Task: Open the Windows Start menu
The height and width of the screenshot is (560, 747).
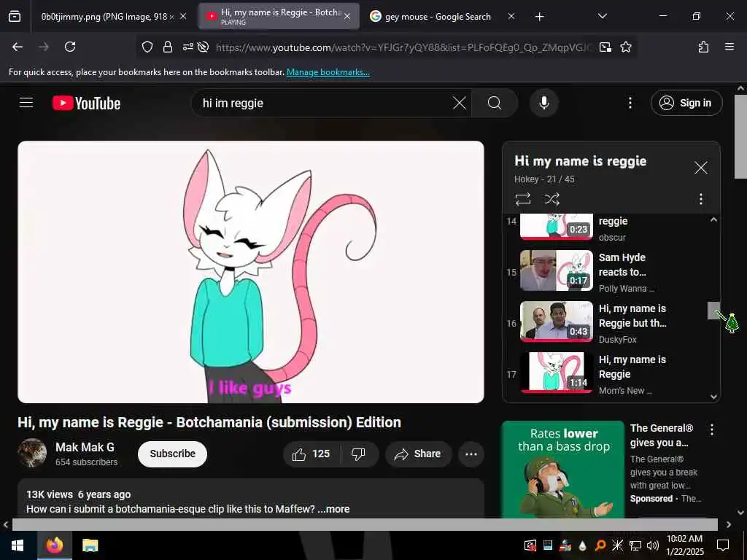Action: click(x=18, y=545)
